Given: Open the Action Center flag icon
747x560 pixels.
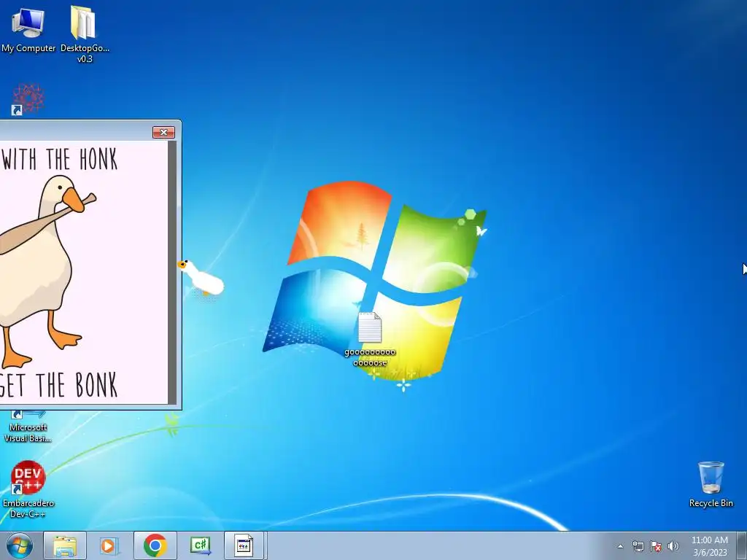Looking at the screenshot, I should tap(656, 546).
